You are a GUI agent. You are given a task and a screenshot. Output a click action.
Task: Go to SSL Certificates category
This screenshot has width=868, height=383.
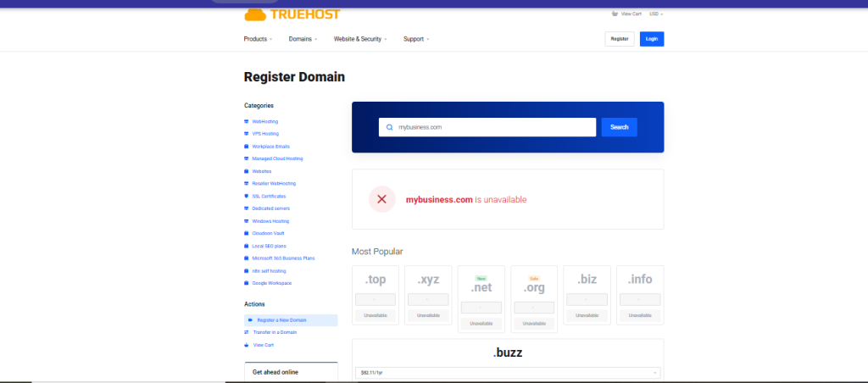point(269,197)
